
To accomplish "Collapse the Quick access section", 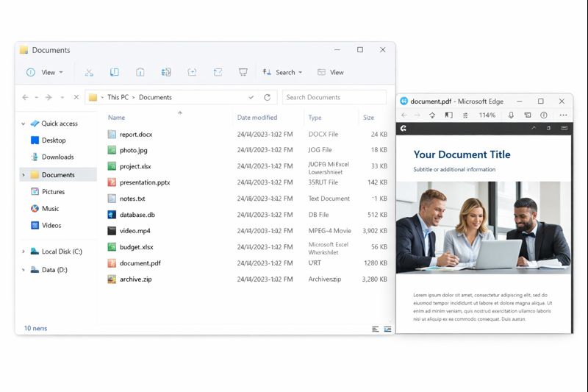I will coord(24,124).
